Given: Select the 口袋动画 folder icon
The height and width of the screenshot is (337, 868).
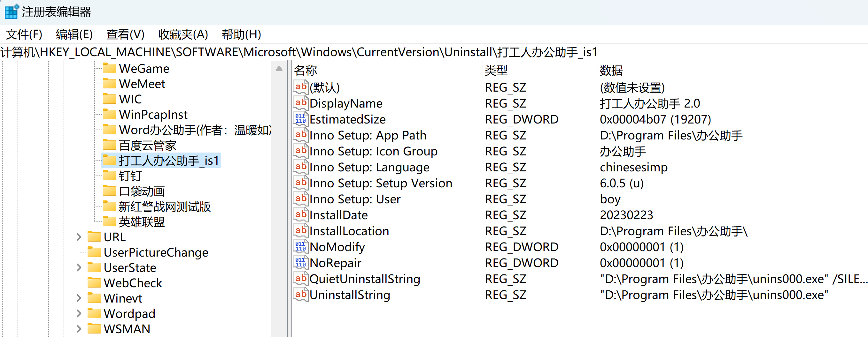Looking at the screenshot, I should (x=109, y=191).
